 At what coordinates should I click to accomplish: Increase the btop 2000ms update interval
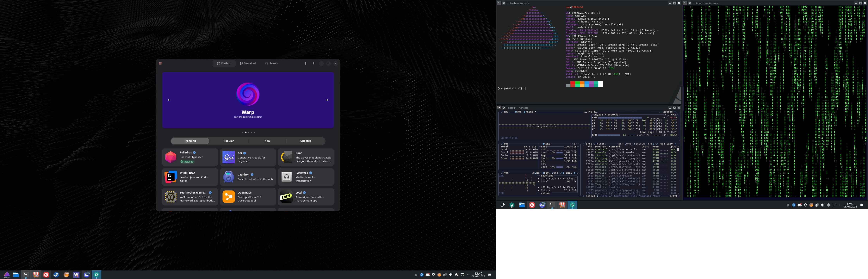click(x=675, y=112)
